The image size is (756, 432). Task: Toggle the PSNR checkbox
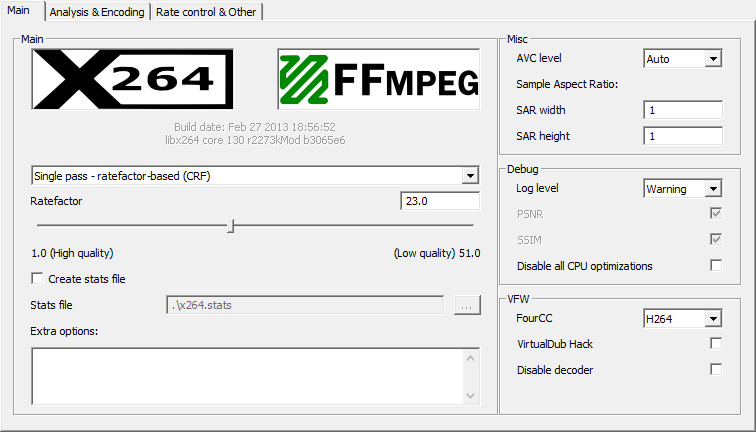[716, 214]
